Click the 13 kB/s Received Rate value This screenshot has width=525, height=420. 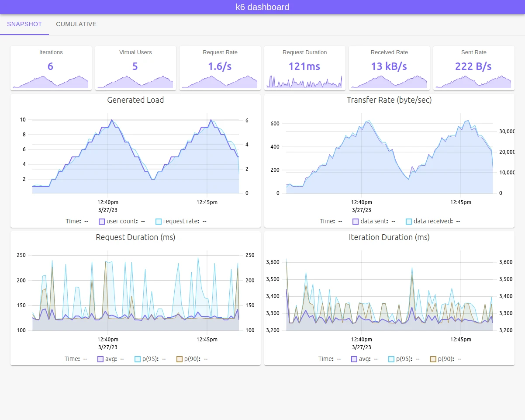coord(389,66)
